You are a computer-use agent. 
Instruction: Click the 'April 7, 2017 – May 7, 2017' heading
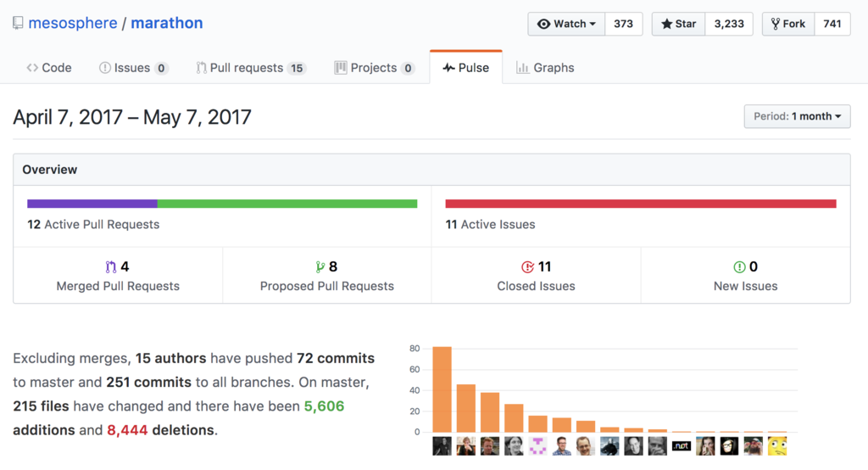click(132, 117)
